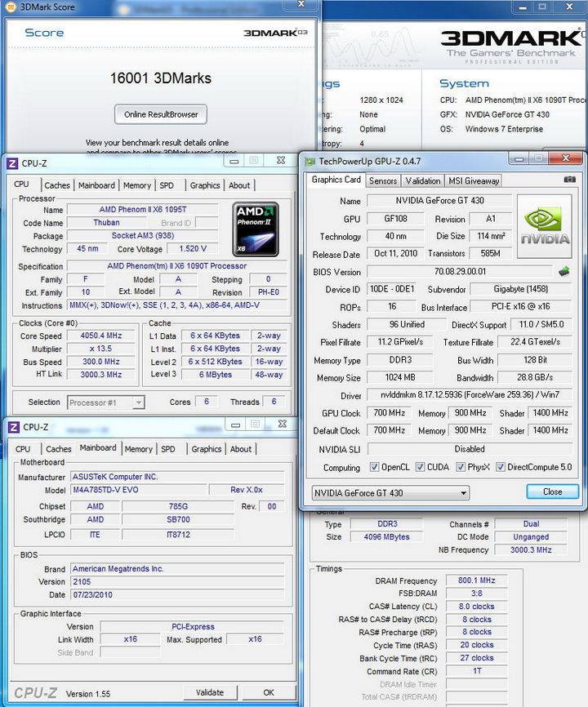Viewport: 588px width, 707px height.
Task: Click the upper CPU-Z window title icon
Action: pos(12,163)
